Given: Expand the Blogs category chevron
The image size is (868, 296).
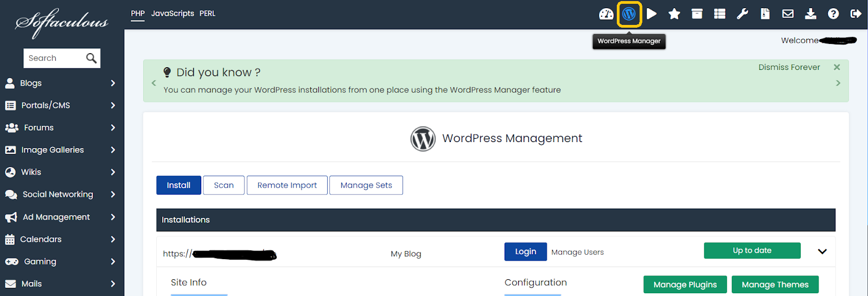Looking at the screenshot, I should tap(113, 83).
